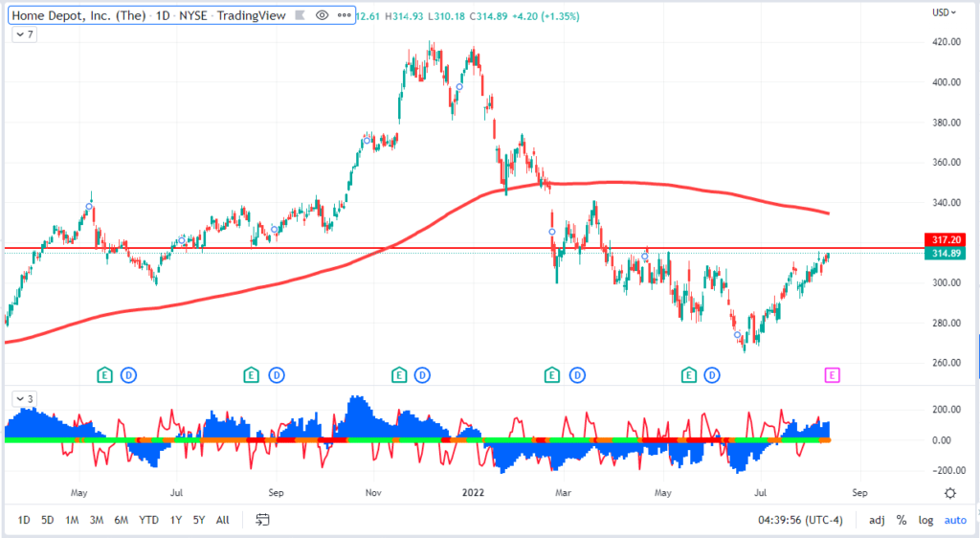Toggle the eye visibility icon for Home Depot
The height and width of the screenshot is (538, 980).
click(322, 15)
